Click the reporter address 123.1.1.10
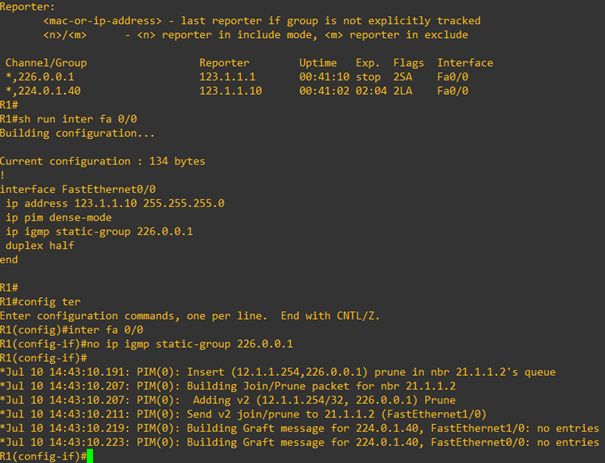 click(230, 91)
